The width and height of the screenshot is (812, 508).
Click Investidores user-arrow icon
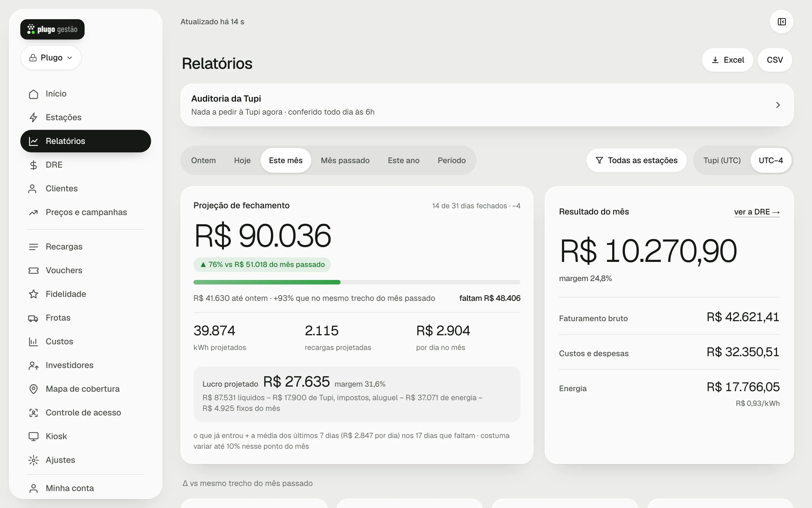[33, 365]
